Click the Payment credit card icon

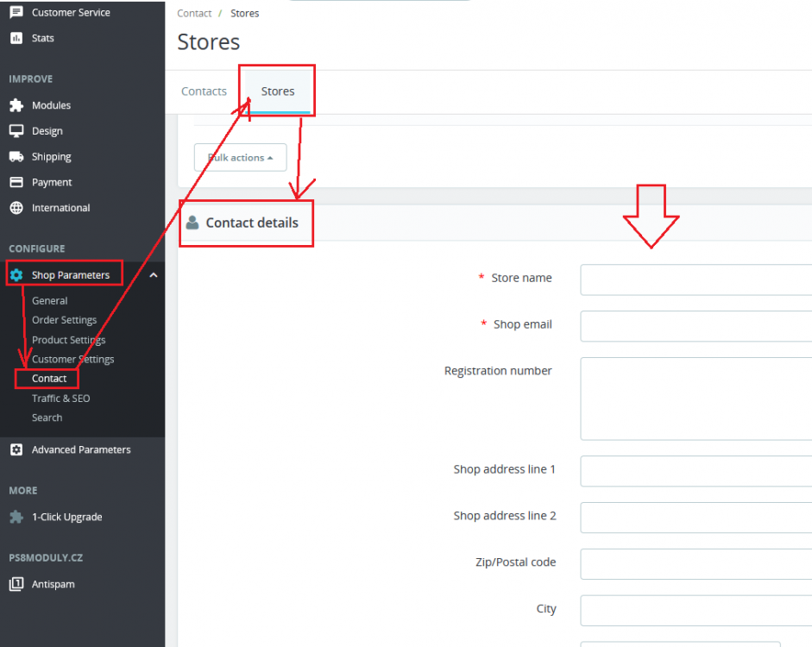point(16,182)
